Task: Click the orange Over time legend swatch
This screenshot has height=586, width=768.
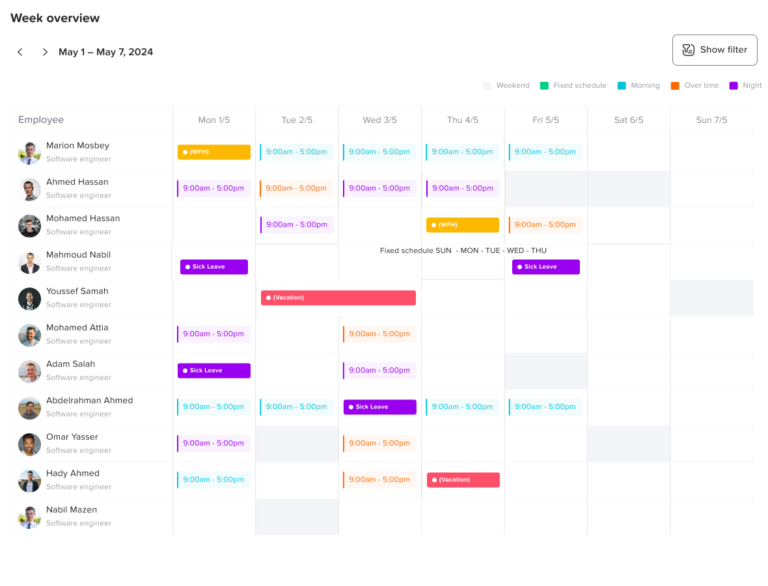Action: click(676, 86)
